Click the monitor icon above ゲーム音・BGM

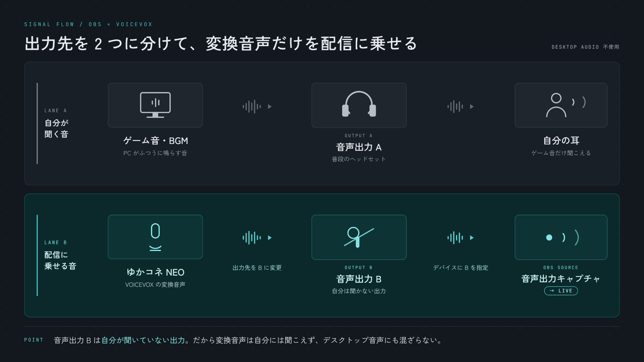pyautogui.click(x=155, y=105)
